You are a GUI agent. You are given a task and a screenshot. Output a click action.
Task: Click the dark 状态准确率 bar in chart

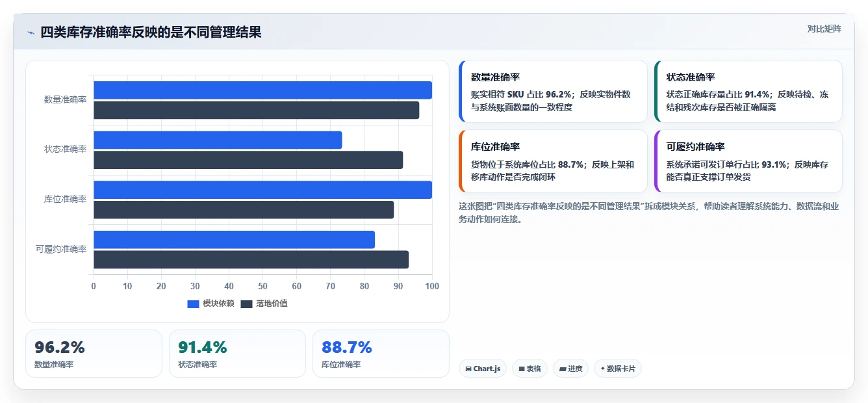click(248, 160)
